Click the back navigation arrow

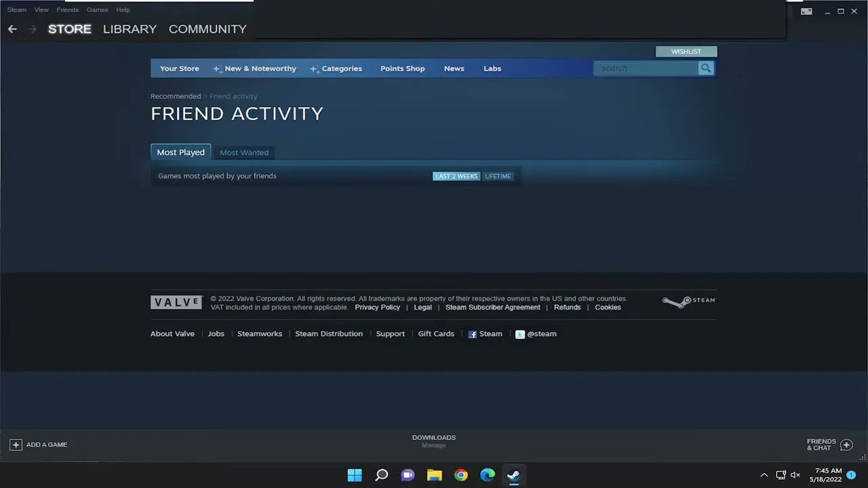12,28
